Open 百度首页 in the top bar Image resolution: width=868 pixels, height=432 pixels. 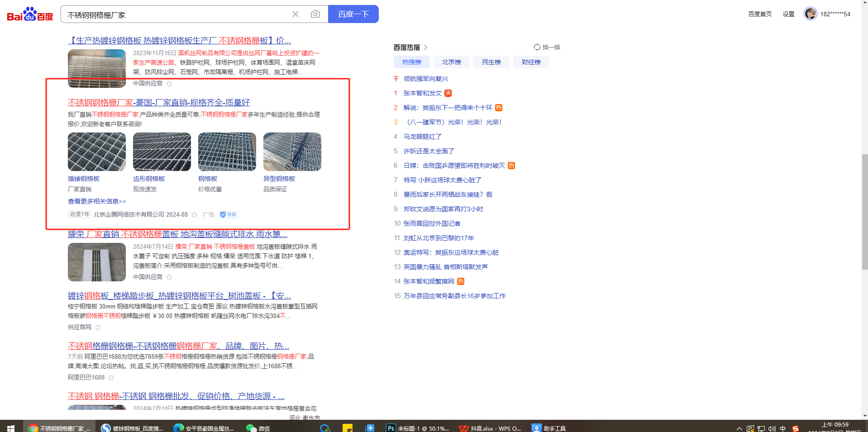[x=760, y=14]
